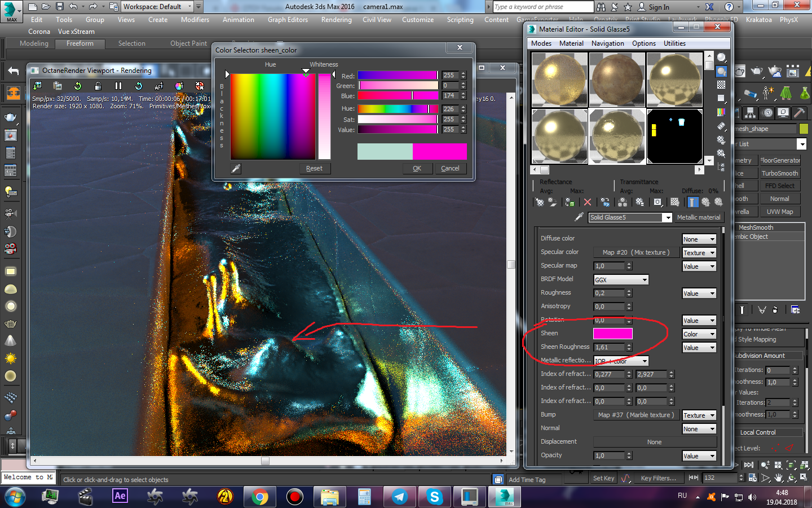The width and height of the screenshot is (812, 508).
Task: Use the eyedropper in Color Selector
Action: [236, 168]
